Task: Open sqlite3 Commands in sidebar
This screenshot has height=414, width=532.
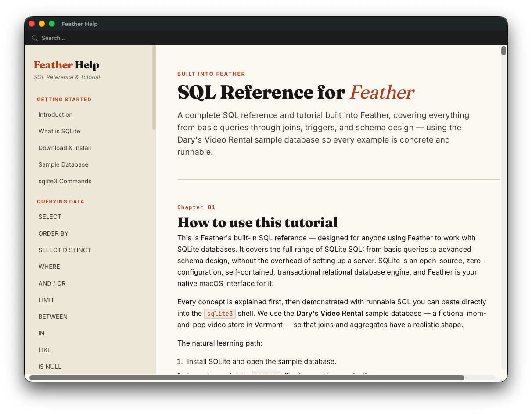Action: [x=65, y=181]
